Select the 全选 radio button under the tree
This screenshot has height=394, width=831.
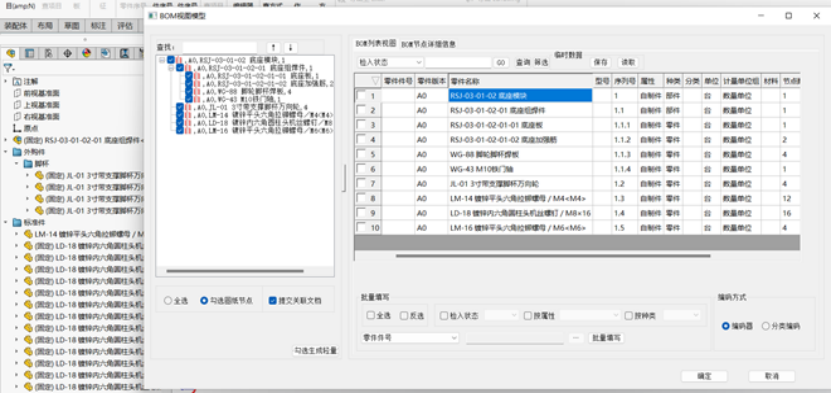click(x=168, y=301)
